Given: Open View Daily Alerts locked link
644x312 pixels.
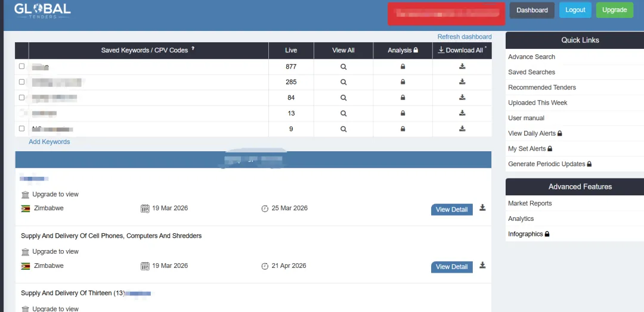Looking at the screenshot, I should click(535, 133).
